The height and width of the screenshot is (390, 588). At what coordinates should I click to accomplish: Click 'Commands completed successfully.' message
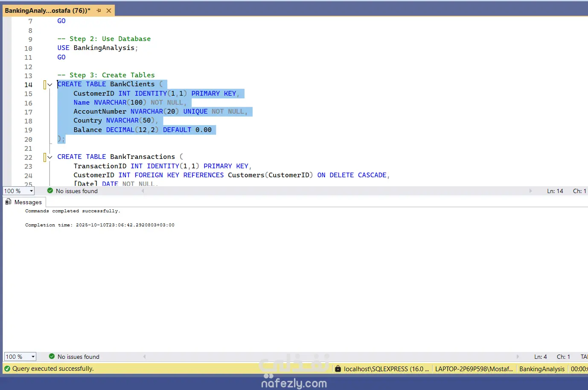pos(73,211)
